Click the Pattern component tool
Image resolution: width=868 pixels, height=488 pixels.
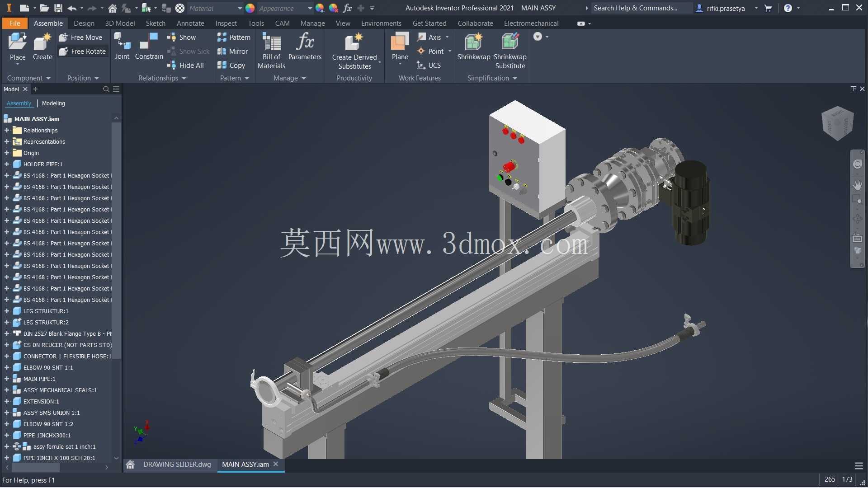point(234,38)
